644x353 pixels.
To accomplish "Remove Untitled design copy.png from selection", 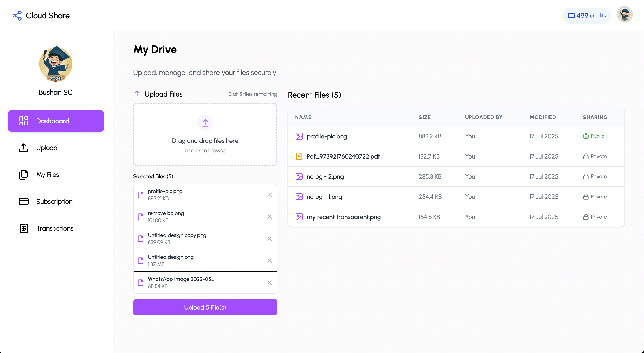I will [x=269, y=239].
